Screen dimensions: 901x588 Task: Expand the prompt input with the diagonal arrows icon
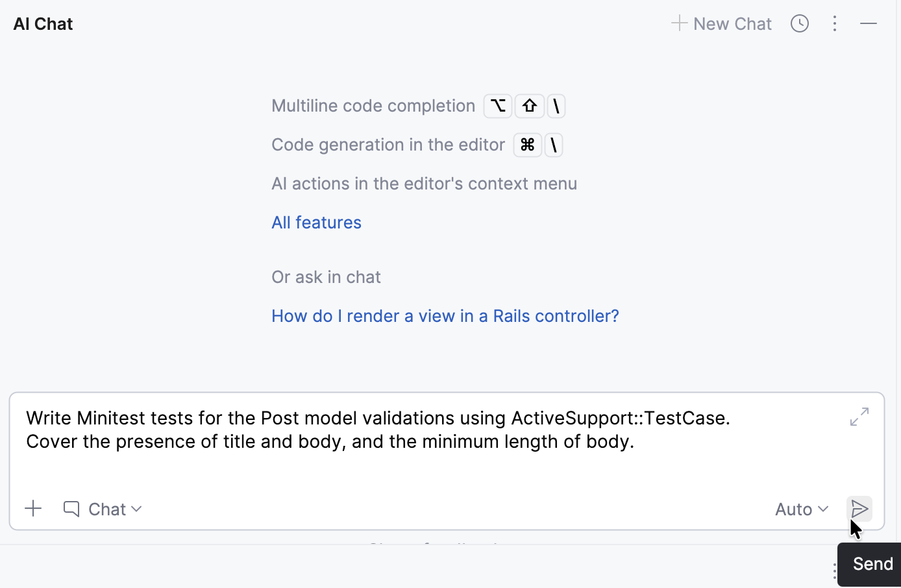[x=859, y=417]
